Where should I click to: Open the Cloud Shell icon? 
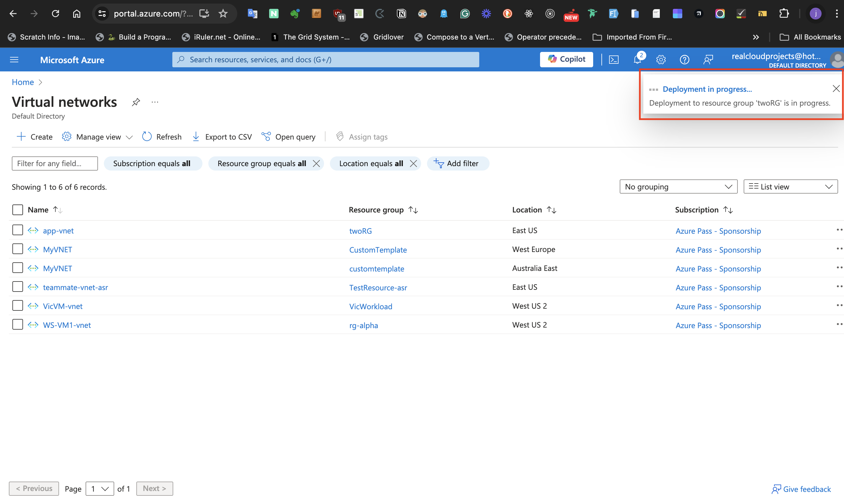(614, 60)
